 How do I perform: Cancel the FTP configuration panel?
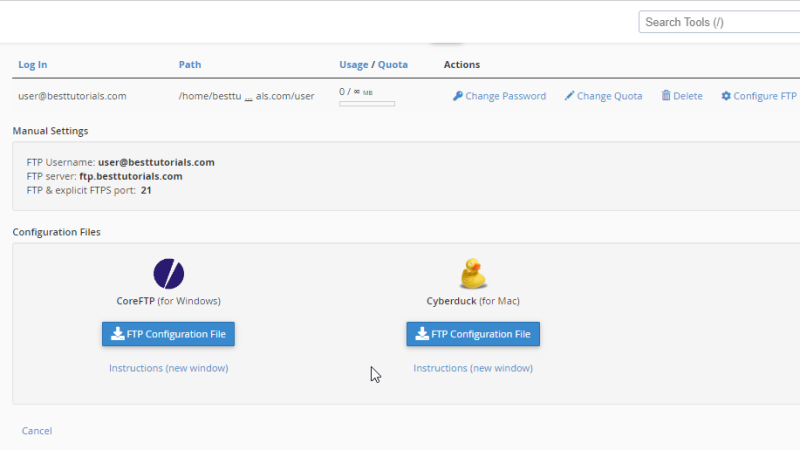37,431
